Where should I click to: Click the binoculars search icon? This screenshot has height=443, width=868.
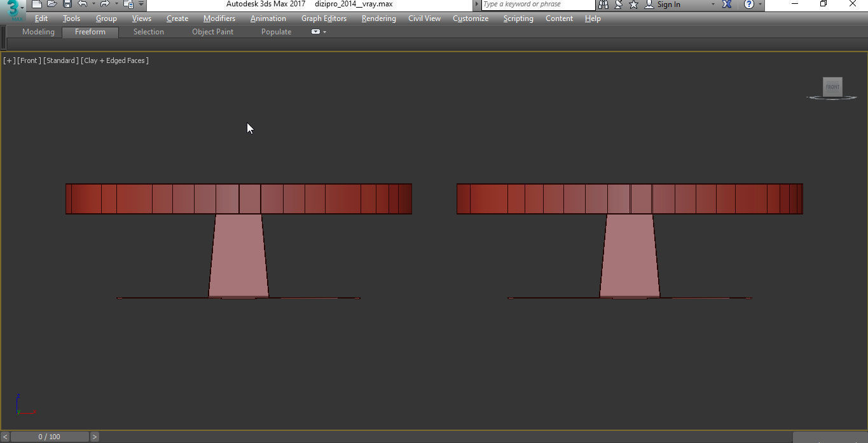[603, 4]
